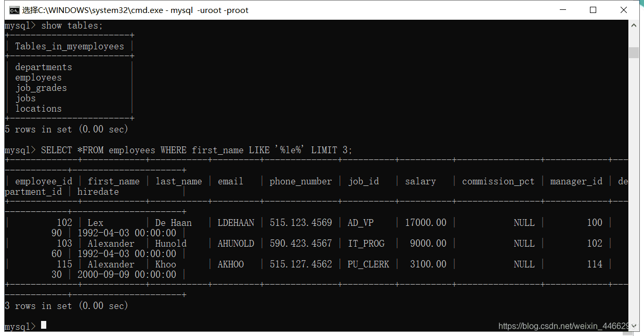
Task: Click the window title bar text
Action: click(x=135, y=10)
